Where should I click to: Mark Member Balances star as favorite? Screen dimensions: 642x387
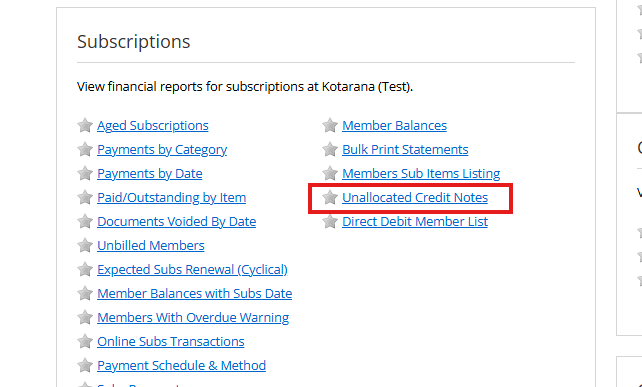tap(330, 125)
